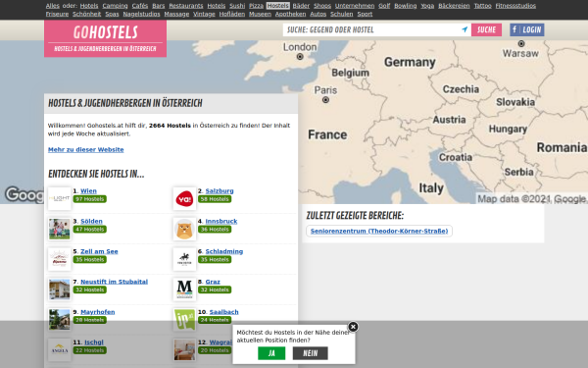Click the '97 Hostels' badge for Wien

pos(89,199)
